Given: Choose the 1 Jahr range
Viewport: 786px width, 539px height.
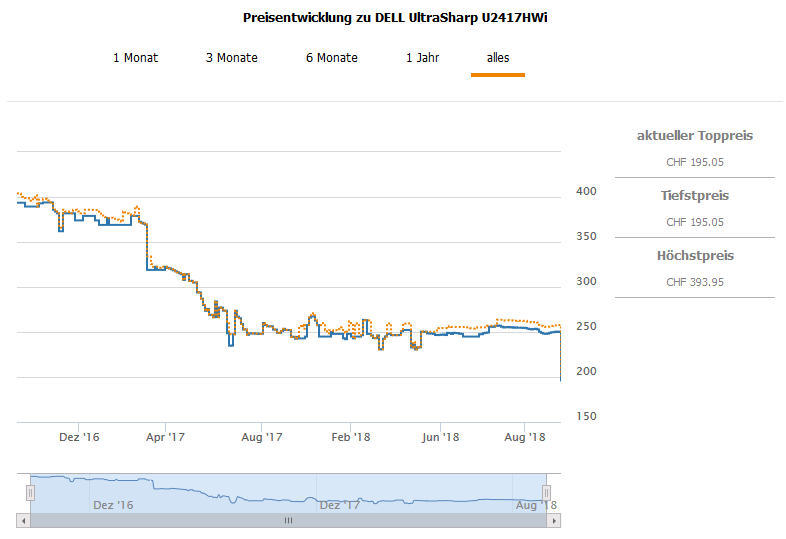Looking at the screenshot, I should point(422,58).
